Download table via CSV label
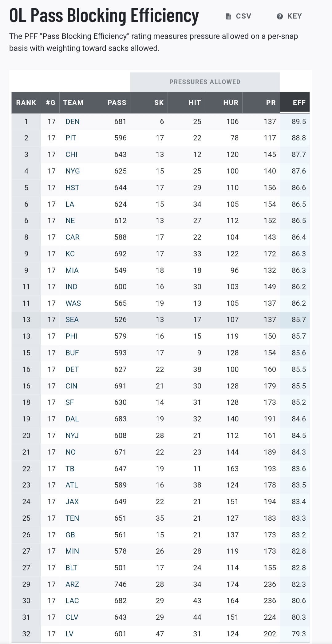332x644 pixels. point(243,16)
